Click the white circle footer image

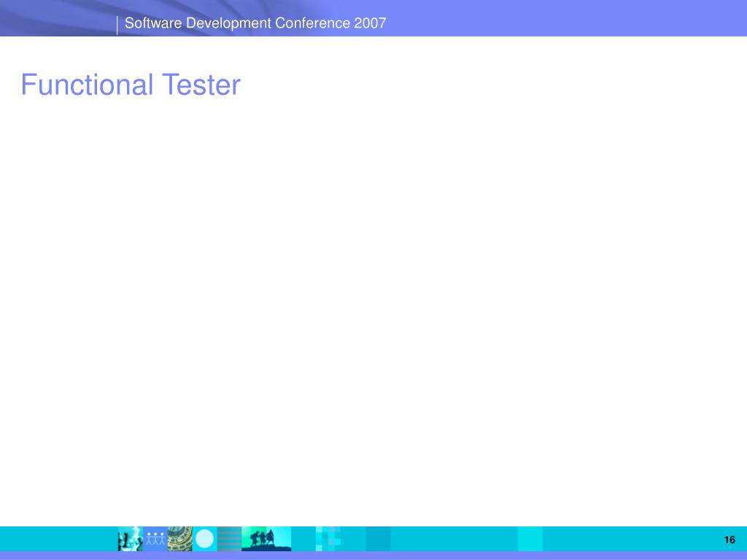click(x=205, y=539)
